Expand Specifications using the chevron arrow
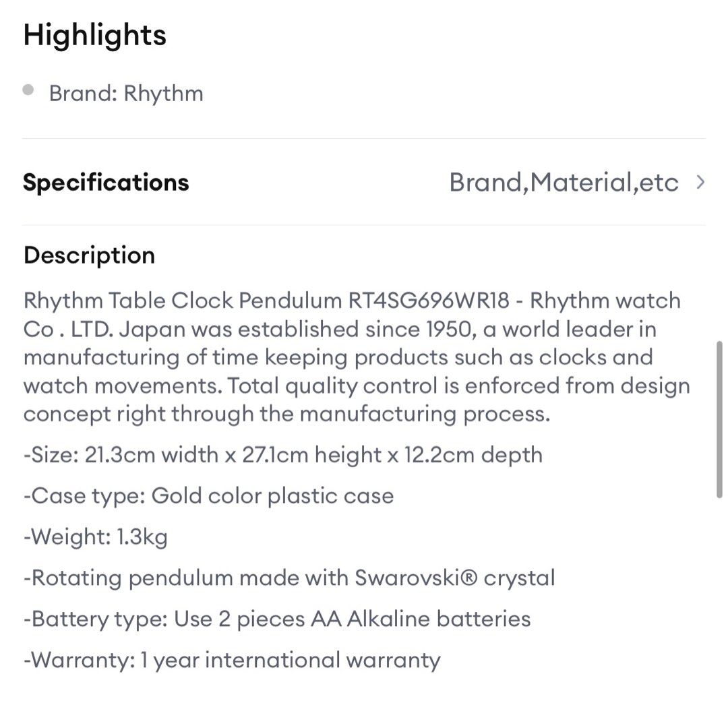The height and width of the screenshot is (703, 728). pos(700,183)
